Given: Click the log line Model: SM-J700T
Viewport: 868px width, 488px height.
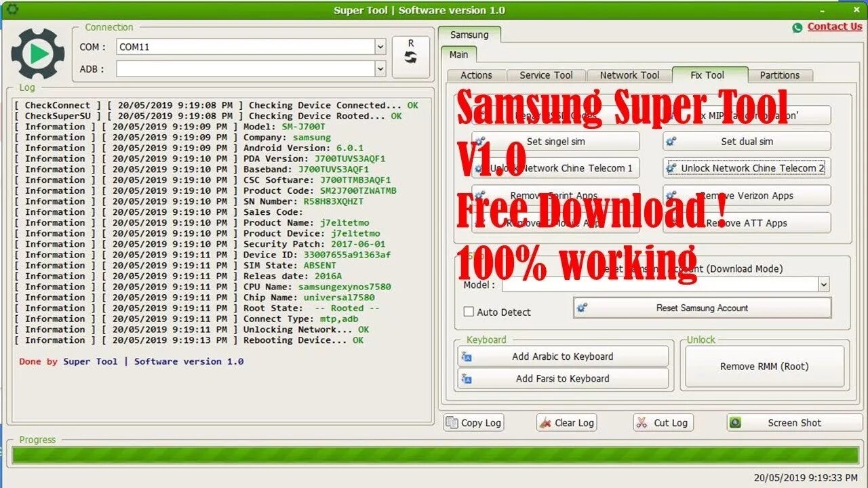Looking at the screenshot, I should [x=170, y=127].
